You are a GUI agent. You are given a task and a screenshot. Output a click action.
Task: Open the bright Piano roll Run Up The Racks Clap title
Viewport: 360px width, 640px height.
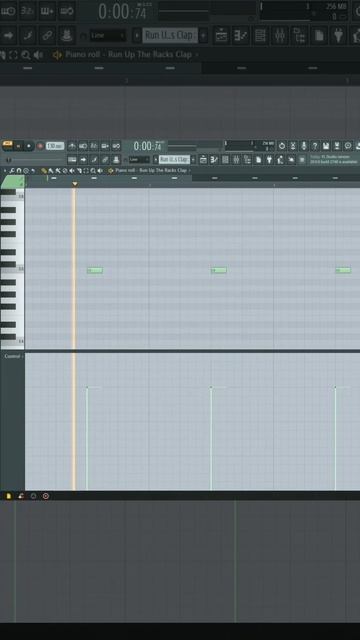click(151, 171)
